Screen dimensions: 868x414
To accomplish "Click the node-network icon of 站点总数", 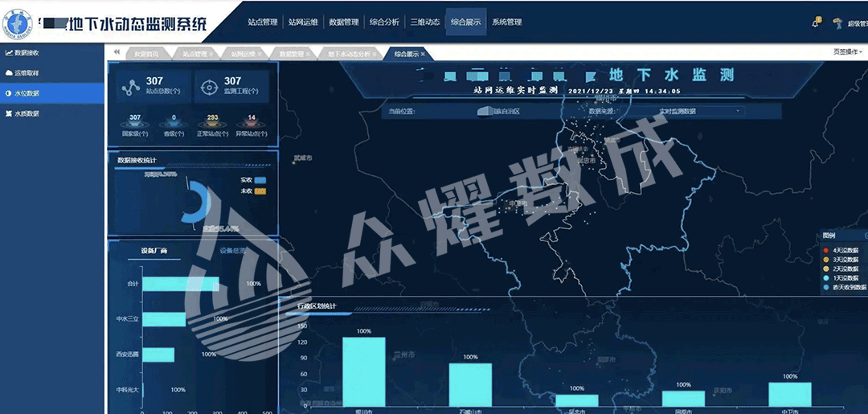I will coord(131,88).
